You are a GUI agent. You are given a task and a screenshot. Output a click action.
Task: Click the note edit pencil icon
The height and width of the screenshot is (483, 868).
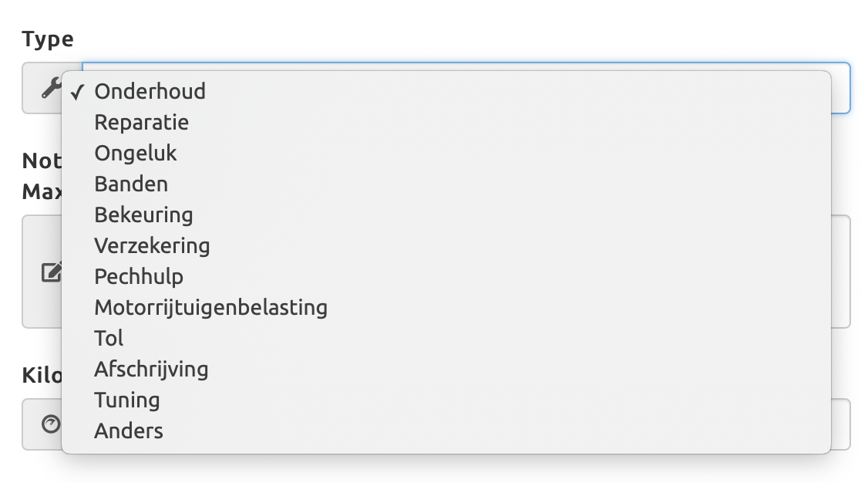tap(50, 272)
